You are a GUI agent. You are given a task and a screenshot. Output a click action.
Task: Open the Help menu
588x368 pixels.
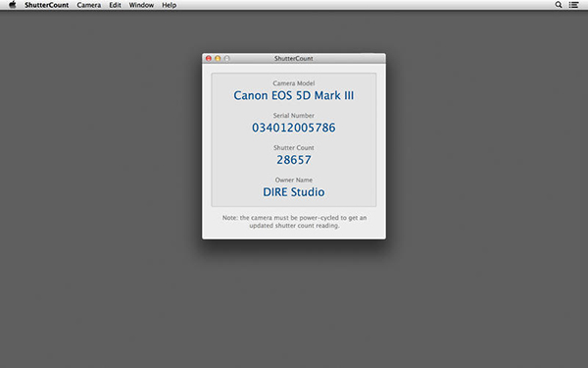pos(170,5)
